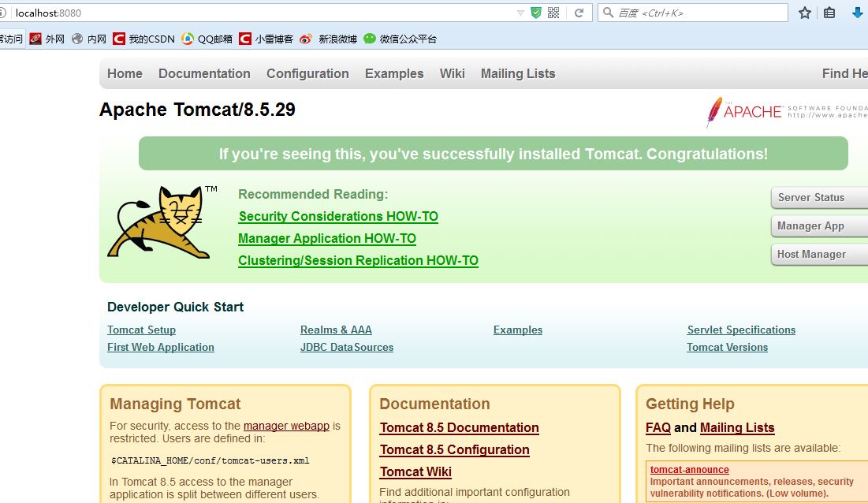Click the Server Status button

point(819,198)
